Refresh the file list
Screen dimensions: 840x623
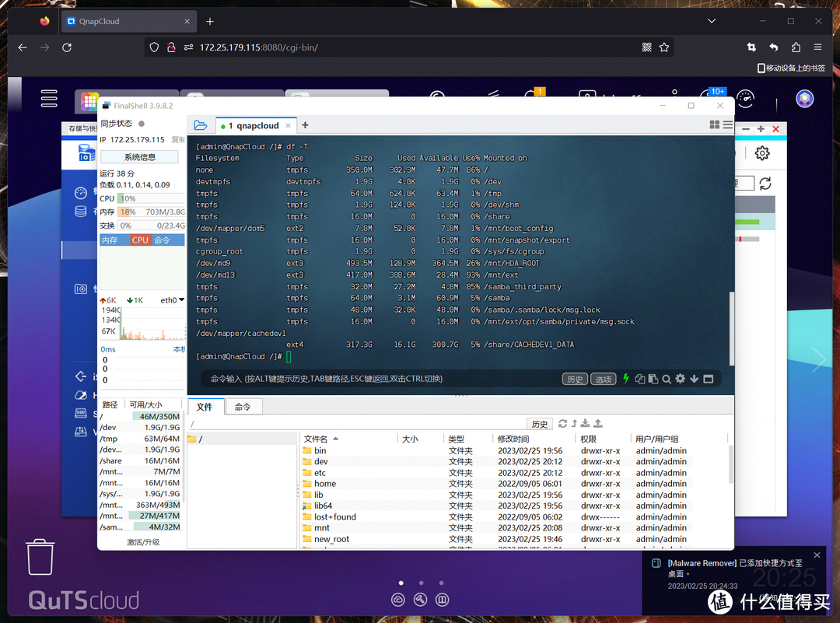562,423
